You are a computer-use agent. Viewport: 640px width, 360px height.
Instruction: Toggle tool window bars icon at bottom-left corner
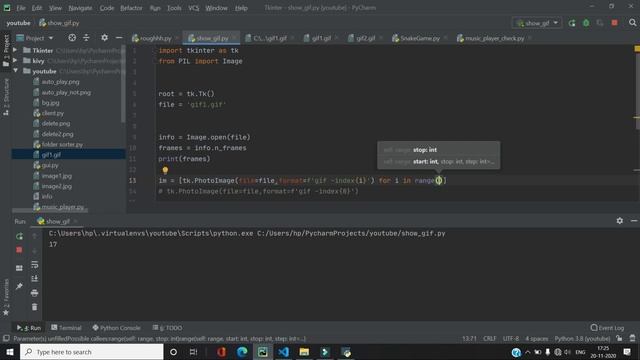[x=6, y=338]
